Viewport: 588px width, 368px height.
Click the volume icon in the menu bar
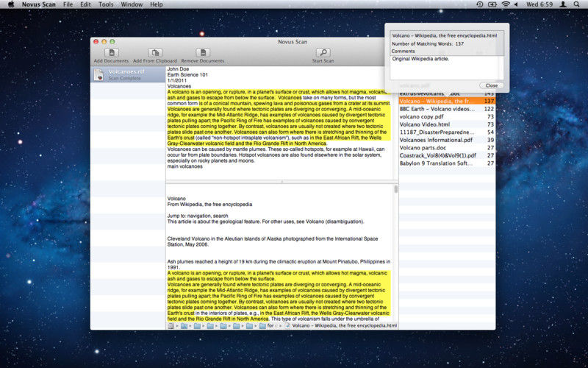516,4
